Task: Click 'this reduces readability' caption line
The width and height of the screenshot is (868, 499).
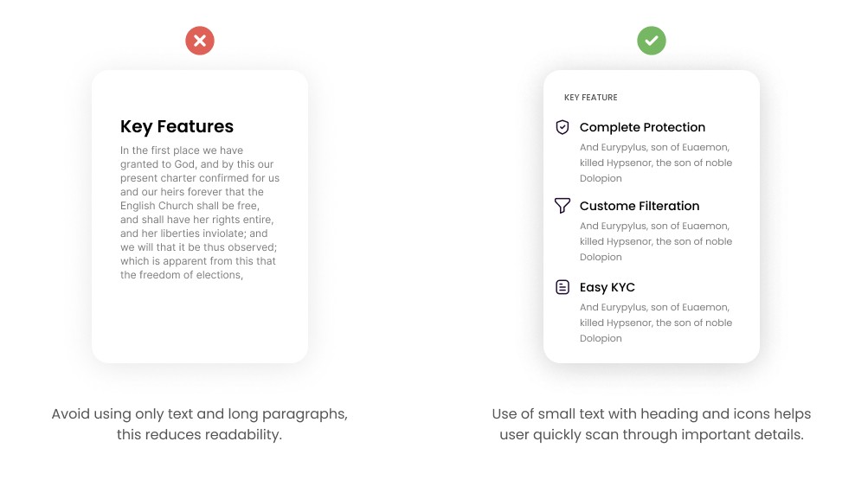Action: (x=199, y=434)
